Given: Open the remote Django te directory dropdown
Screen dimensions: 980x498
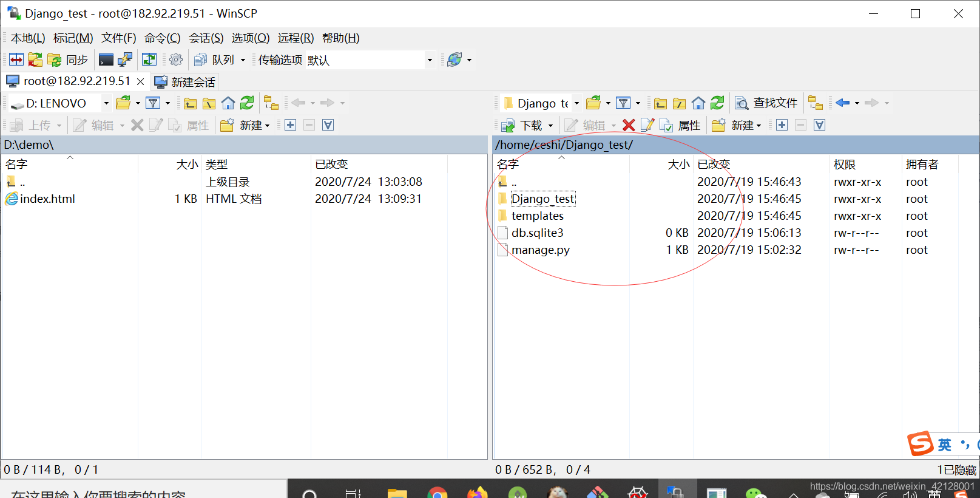Looking at the screenshot, I should (576, 103).
